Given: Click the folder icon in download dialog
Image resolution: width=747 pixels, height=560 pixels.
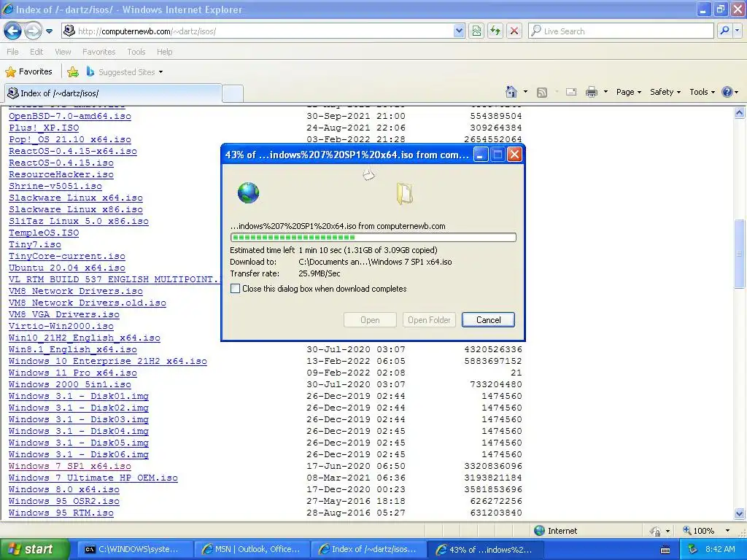Looking at the screenshot, I should 404,194.
